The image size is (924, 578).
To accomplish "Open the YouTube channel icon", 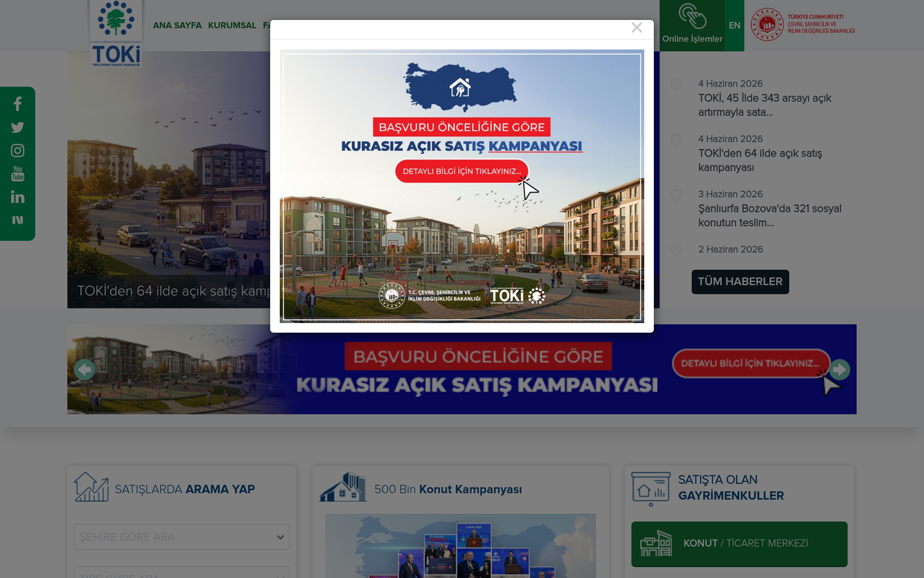I will [17, 173].
